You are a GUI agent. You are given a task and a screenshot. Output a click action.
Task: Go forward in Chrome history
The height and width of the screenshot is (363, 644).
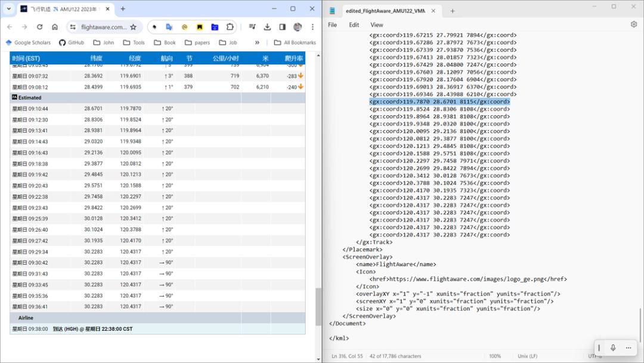click(x=24, y=27)
